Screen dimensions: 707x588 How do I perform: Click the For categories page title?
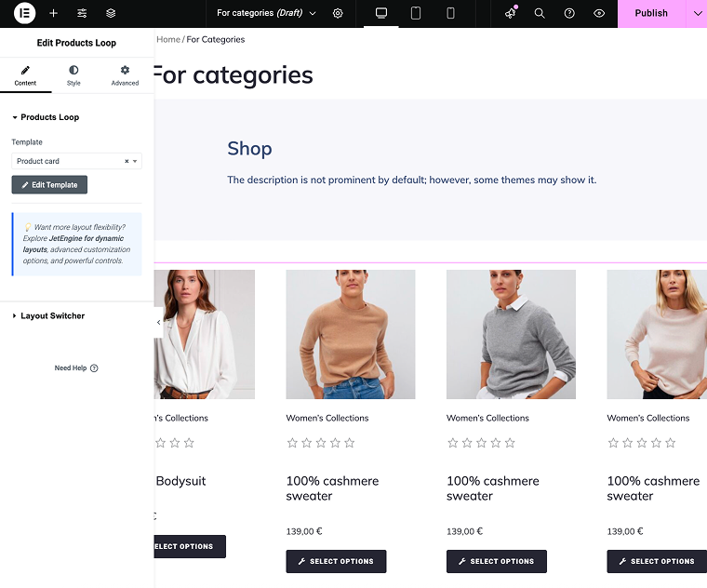click(x=233, y=74)
